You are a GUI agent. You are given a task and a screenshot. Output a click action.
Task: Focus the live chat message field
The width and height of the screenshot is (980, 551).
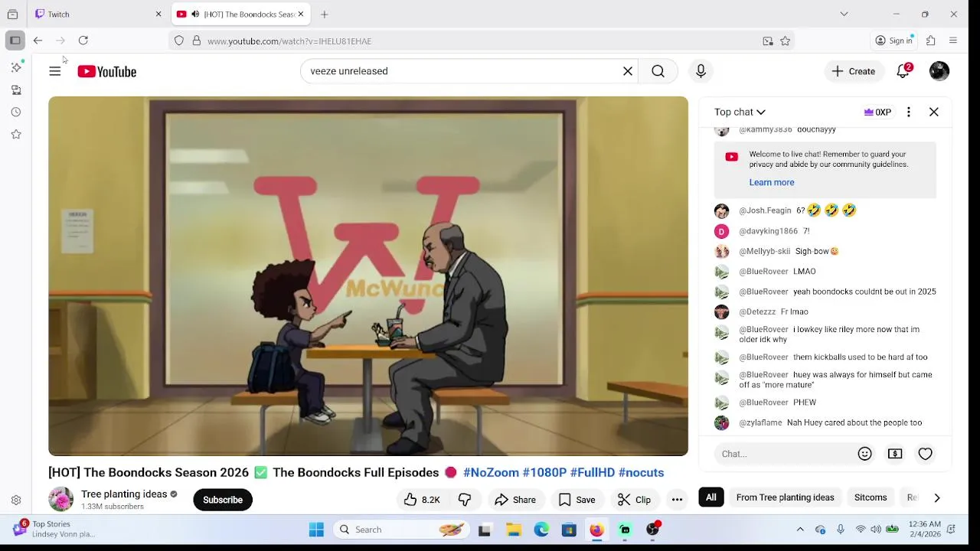784,454
